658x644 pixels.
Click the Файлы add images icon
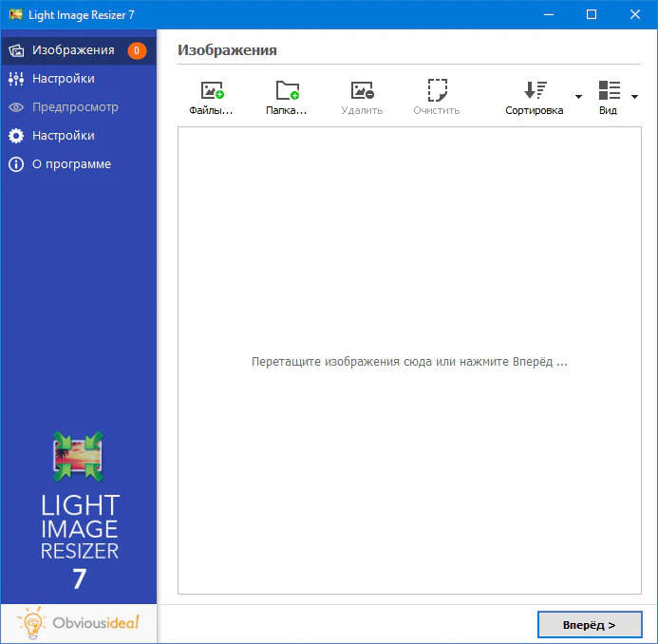(211, 92)
